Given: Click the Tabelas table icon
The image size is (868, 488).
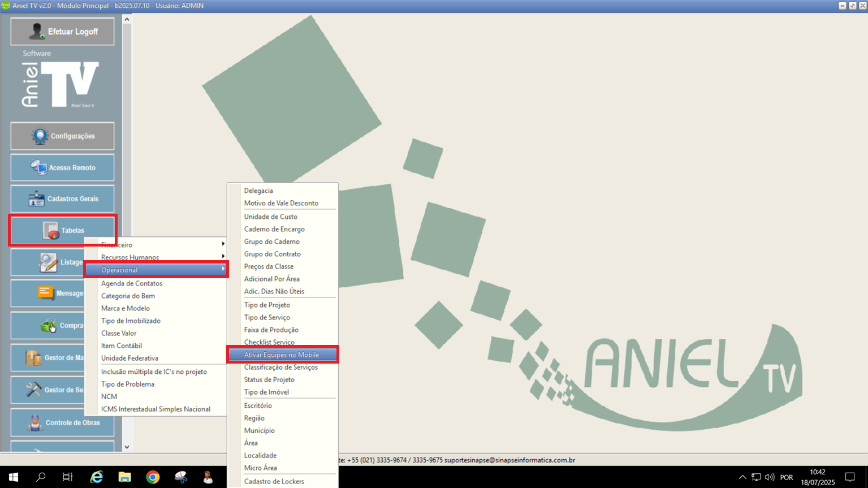Looking at the screenshot, I should point(51,231).
